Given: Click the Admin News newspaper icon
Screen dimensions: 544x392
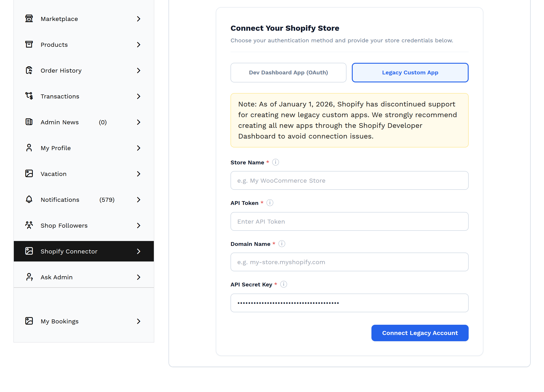Looking at the screenshot, I should click(x=29, y=122).
